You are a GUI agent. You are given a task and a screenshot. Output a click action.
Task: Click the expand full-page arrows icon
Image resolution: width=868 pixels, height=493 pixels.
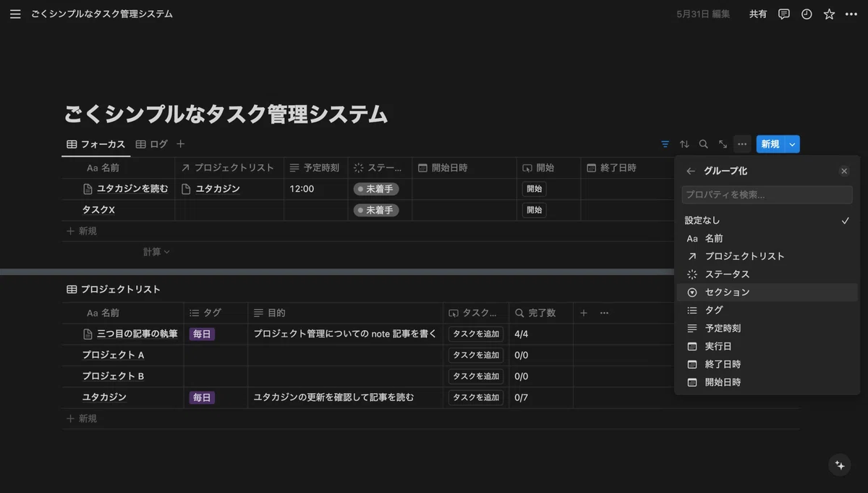click(723, 144)
